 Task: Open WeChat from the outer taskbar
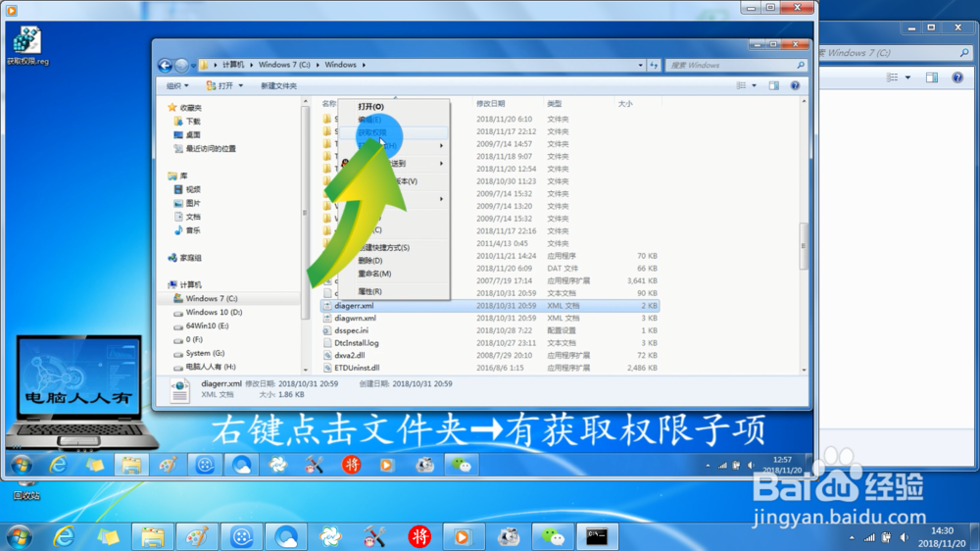[x=553, y=536]
